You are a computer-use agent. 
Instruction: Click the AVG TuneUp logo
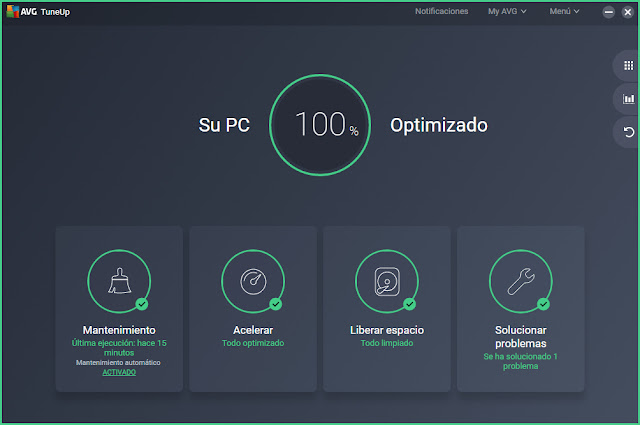click(38, 11)
